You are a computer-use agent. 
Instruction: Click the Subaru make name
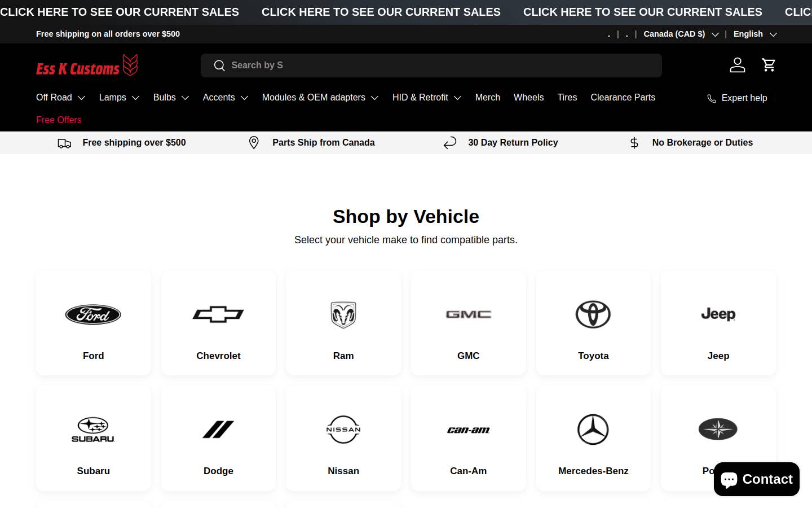93,471
